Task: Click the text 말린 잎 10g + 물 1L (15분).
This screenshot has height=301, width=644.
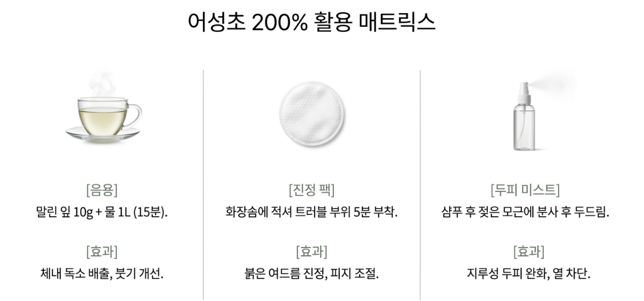Action: [102, 212]
